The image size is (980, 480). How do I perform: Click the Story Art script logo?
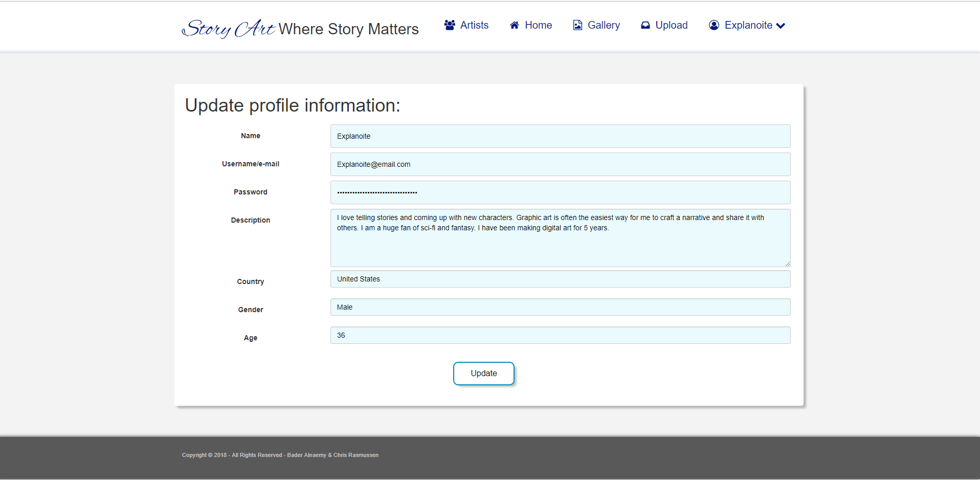tap(229, 29)
